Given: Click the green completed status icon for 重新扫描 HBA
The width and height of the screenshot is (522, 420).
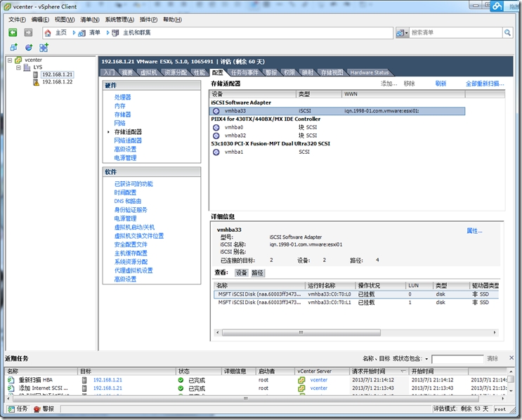Looking at the screenshot, I should [181, 380].
